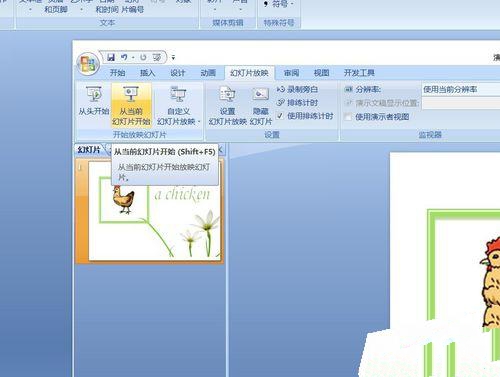Save using quick access toolbar icon
The width and height of the screenshot is (500, 377).
point(111,57)
